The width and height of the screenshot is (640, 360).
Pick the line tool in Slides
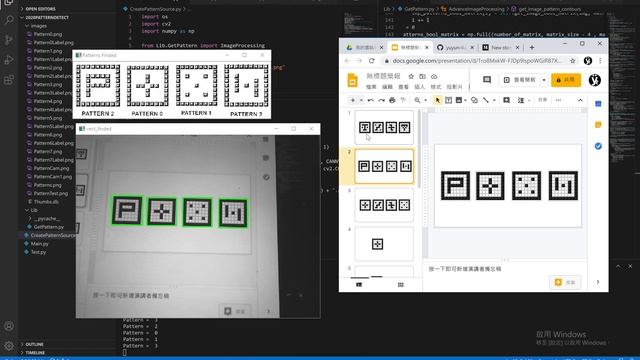click(486, 100)
